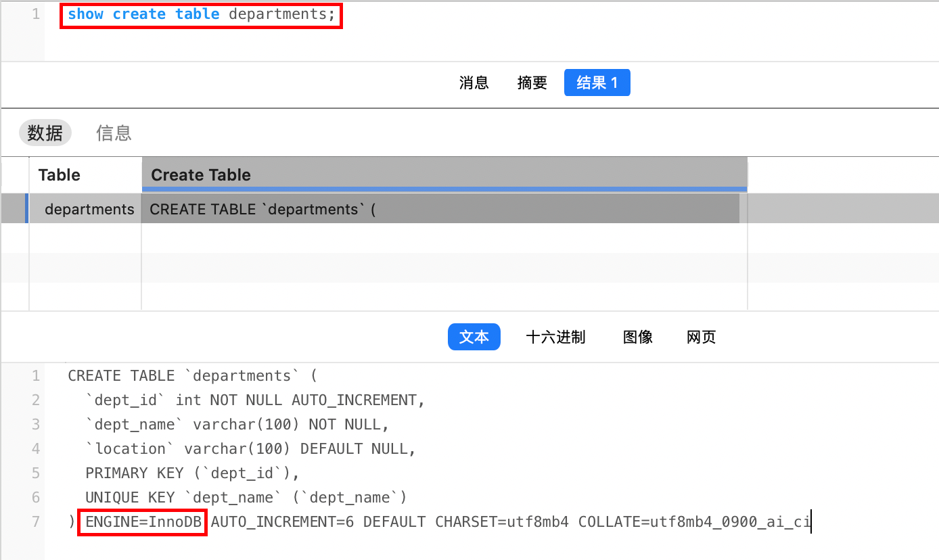This screenshot has height=560, width=939.
Task: Open the 网页 display mode
Action: point(702,337)
